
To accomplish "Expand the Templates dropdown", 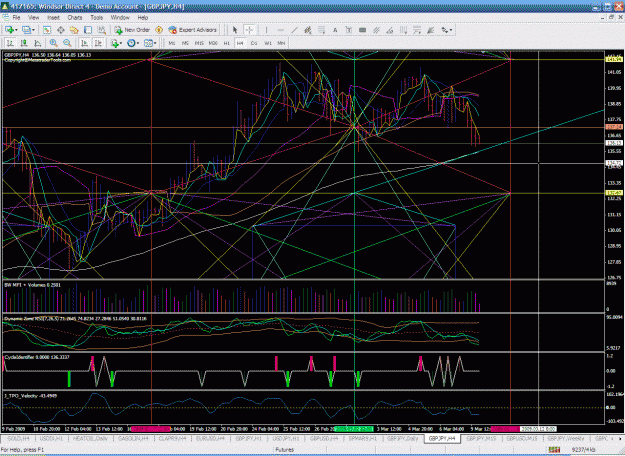I will pyautogui.click(x=155, y=43).
